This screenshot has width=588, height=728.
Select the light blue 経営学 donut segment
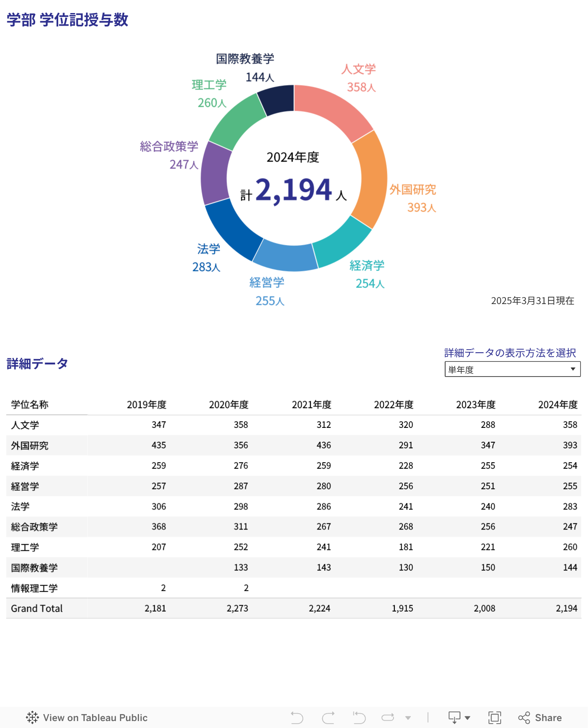[285, 257]
